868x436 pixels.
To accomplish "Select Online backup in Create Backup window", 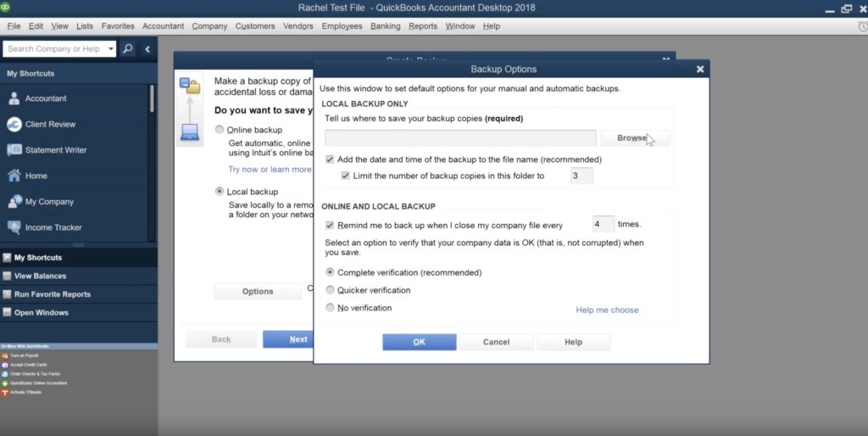I will click(x=220, y=130).
